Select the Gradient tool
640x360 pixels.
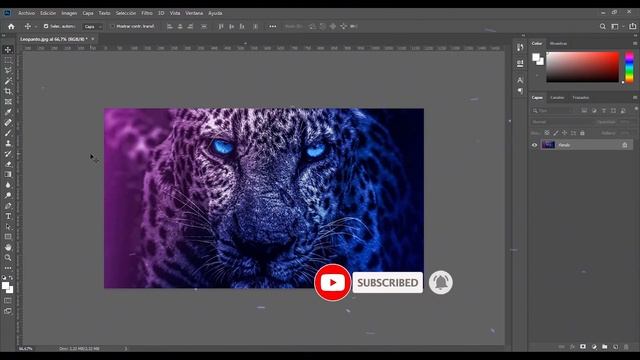(8, 174)
